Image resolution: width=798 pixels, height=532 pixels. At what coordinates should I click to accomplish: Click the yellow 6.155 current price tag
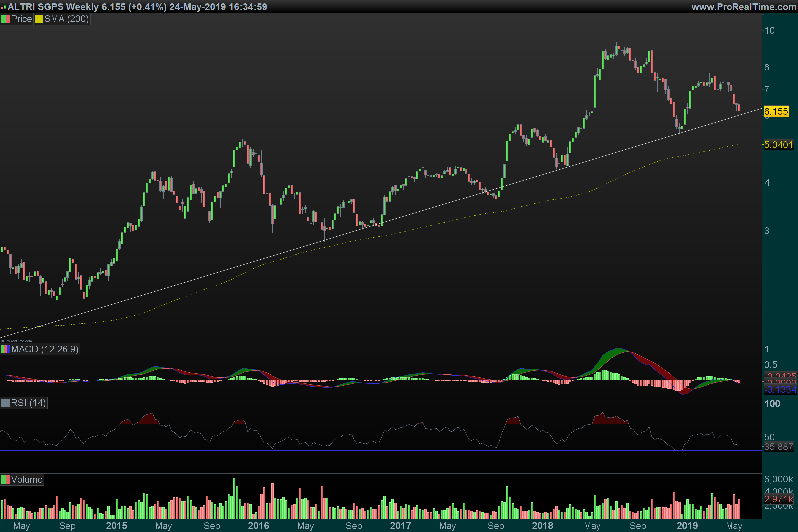[x=776, y=112]
